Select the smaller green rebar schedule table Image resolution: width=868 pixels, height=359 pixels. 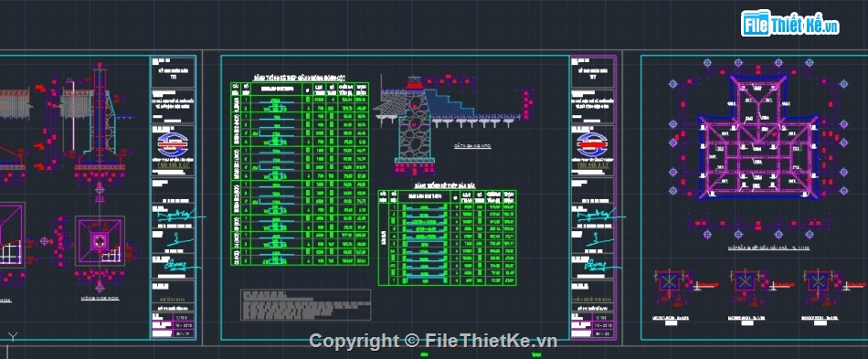click(x=448, y=238)
